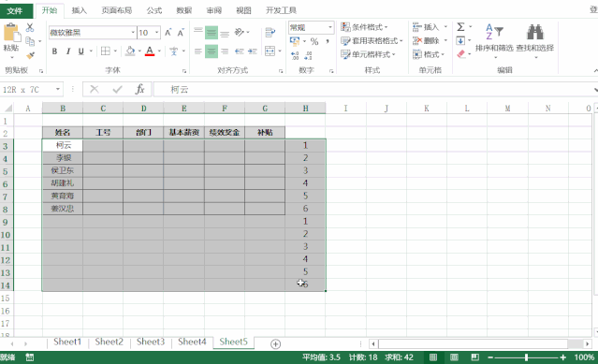Click the 文件 File button

(x=15, y=10)
